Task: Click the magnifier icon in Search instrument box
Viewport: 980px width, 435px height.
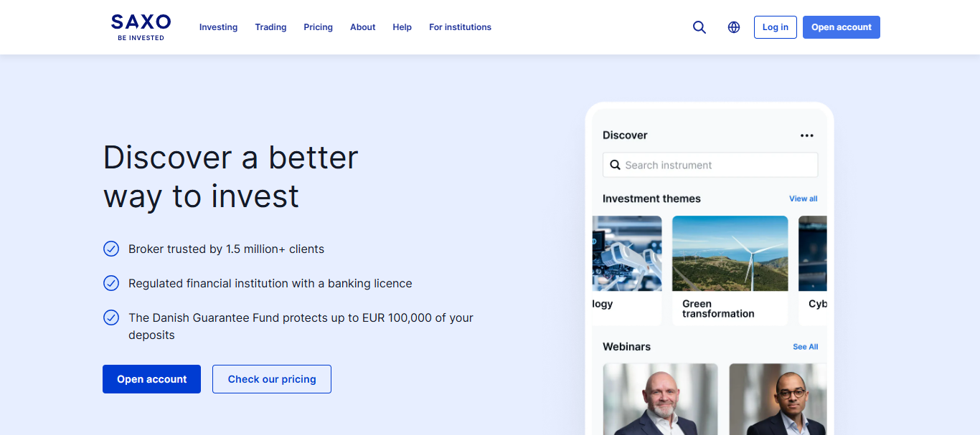Action: [x=615, y=165]
